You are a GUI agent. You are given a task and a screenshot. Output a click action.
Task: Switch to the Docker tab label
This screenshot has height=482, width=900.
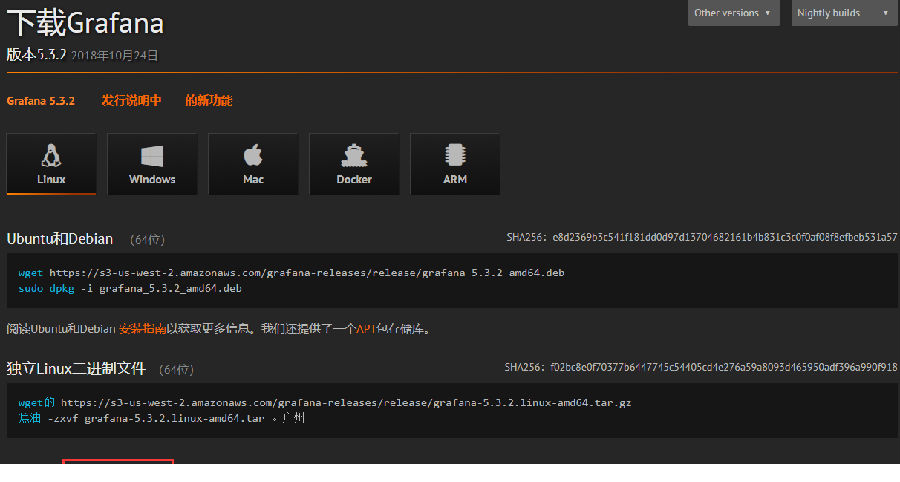(x=354, y=180)
